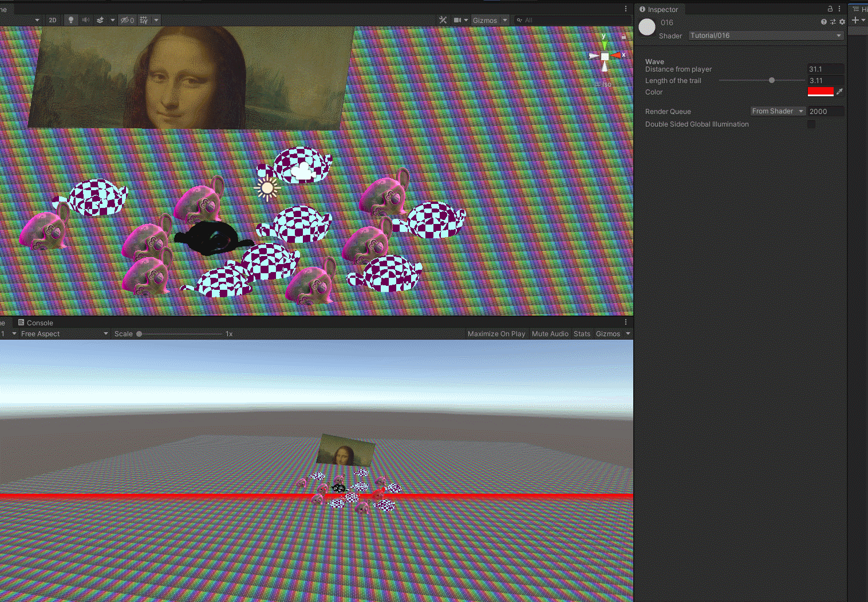868x602 pixels.
Task: Click Distance from player value field
Action: coord(825,69)
